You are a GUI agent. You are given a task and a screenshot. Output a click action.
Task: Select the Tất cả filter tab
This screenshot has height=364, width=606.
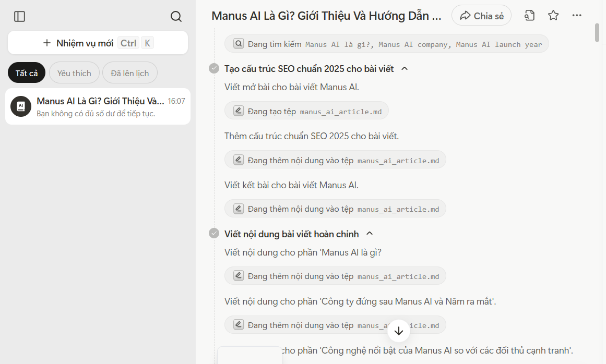pyautogui.click(x=27, y=73)
